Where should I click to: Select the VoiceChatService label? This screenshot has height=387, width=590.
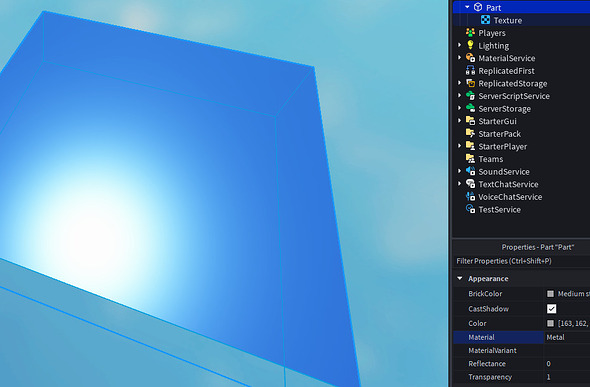coord(510,197)
